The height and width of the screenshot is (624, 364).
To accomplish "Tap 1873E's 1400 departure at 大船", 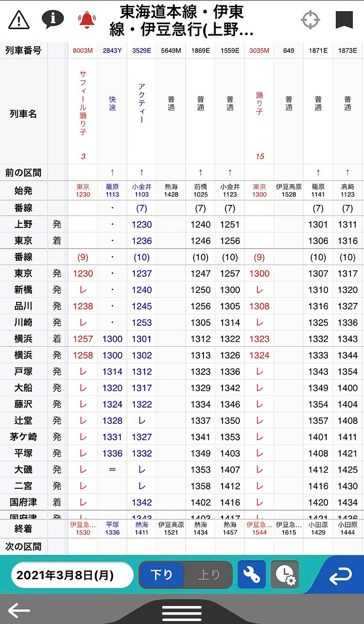I will [348, 388].
